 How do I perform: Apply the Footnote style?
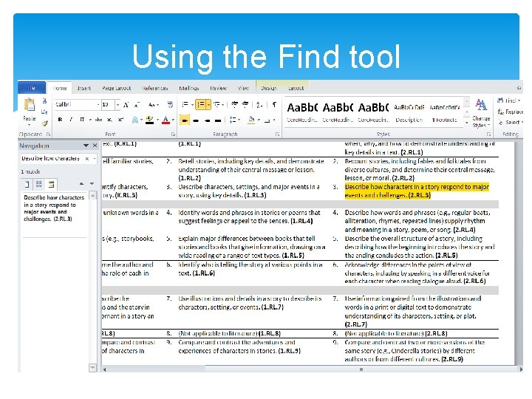445,113
